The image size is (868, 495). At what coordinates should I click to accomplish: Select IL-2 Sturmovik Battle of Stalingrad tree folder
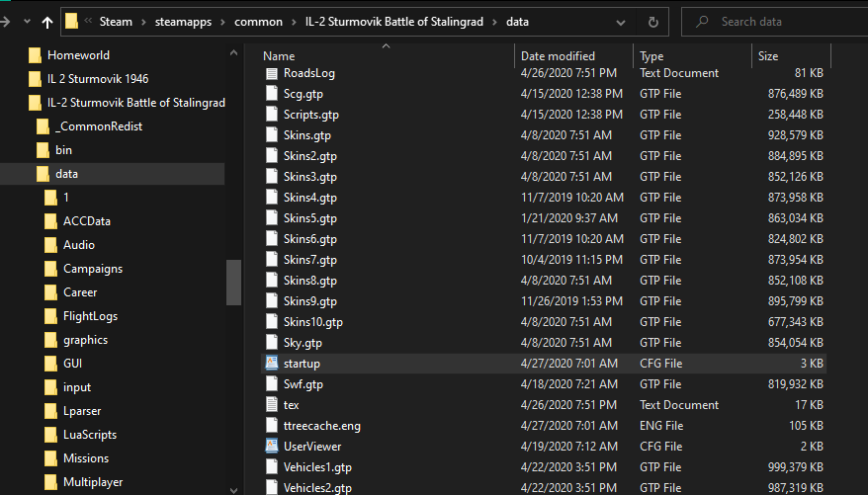(x=136, y=103)
